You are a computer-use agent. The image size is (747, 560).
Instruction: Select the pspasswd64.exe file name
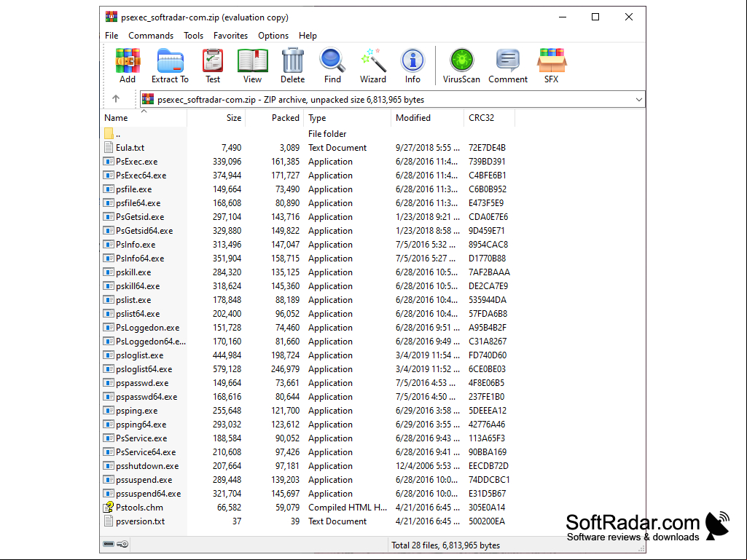(x=146, y=396)
